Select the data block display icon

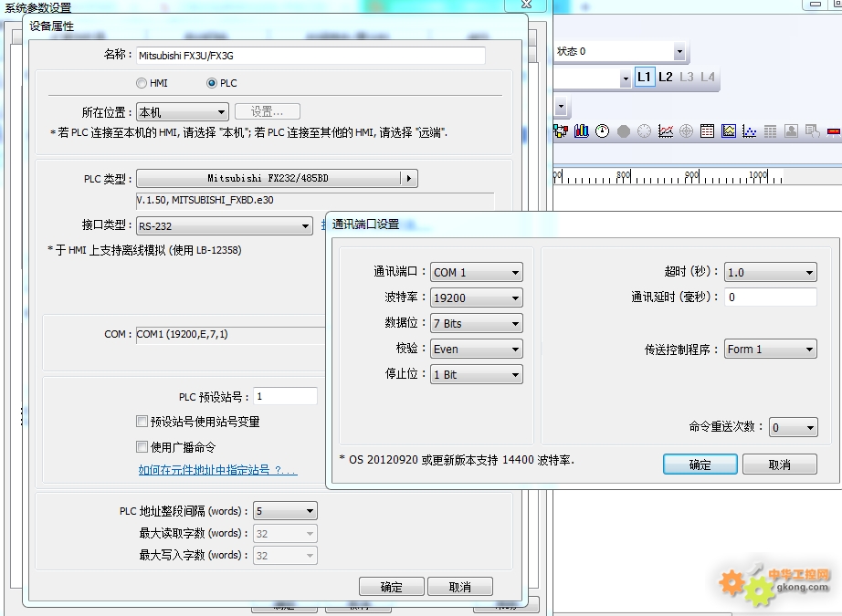coord(729,131)
